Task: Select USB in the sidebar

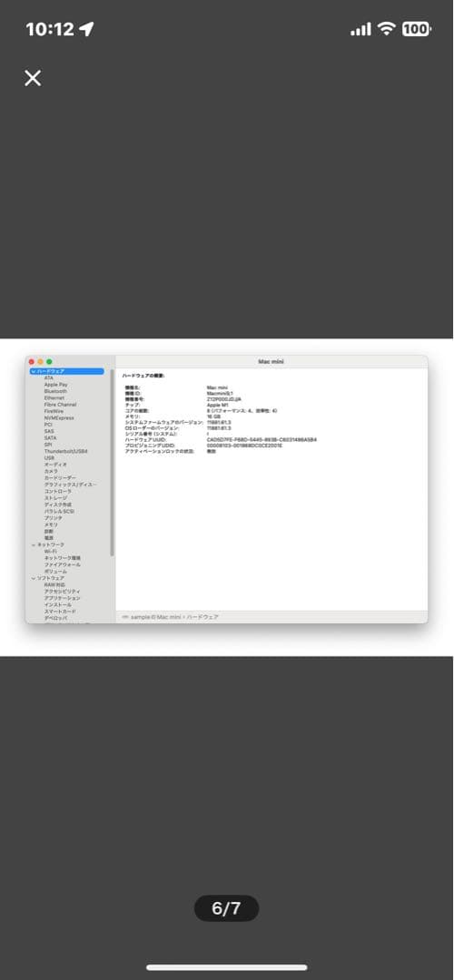Action: click(x=49, y=458)
